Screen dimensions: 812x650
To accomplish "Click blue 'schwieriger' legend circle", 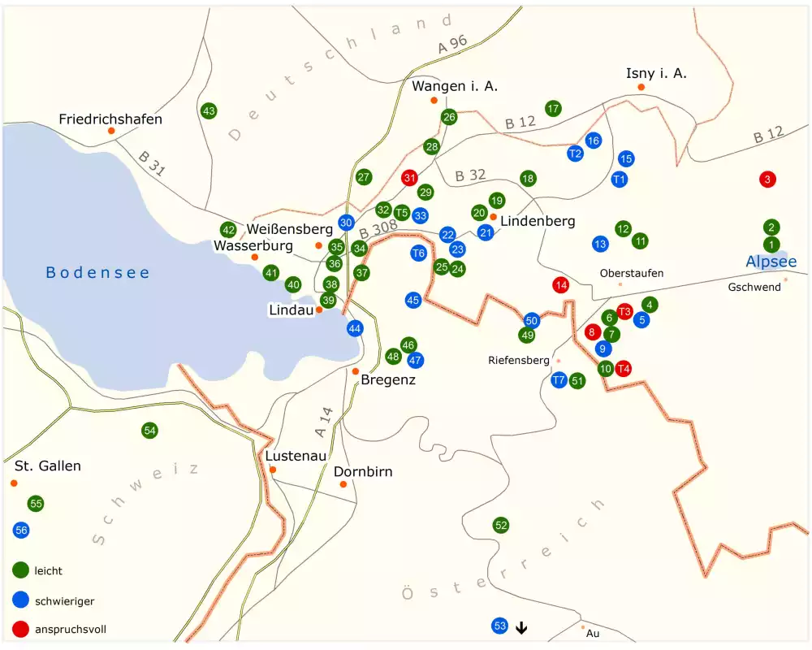I will pos(22,600).
